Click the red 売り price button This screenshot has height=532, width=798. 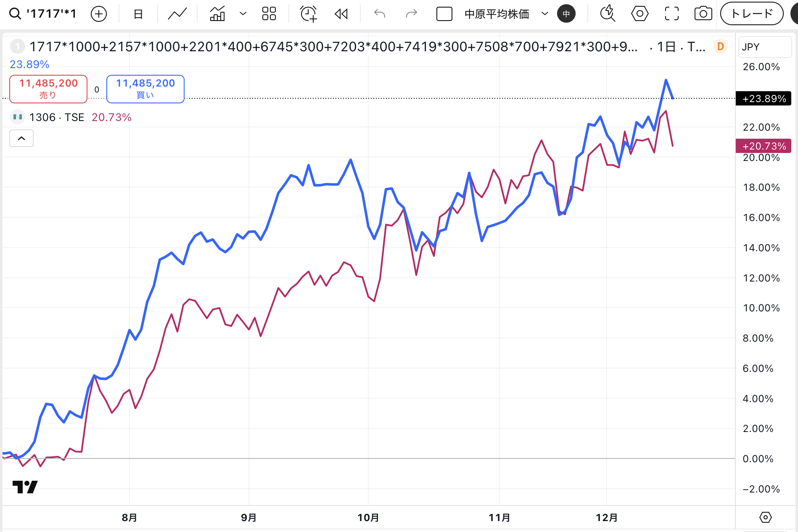tap(48, 89)
